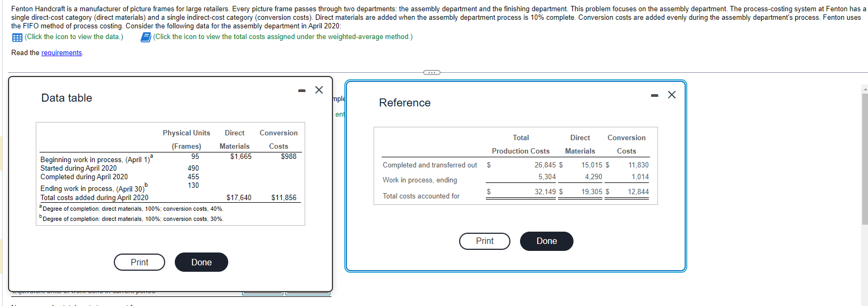The height and width of the screenshot is (306, 868).
Task: Click 'Click the icon to view the data' text
Action: 74,37
